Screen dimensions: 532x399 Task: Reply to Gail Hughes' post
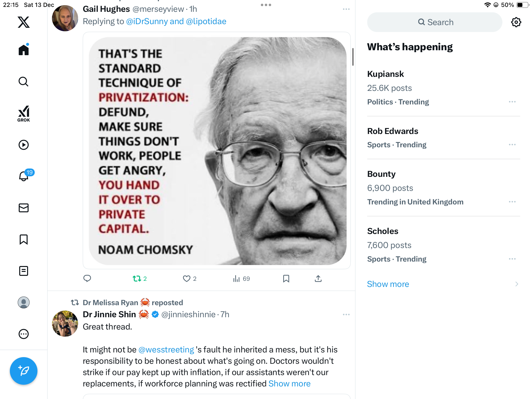click(87, 279)
